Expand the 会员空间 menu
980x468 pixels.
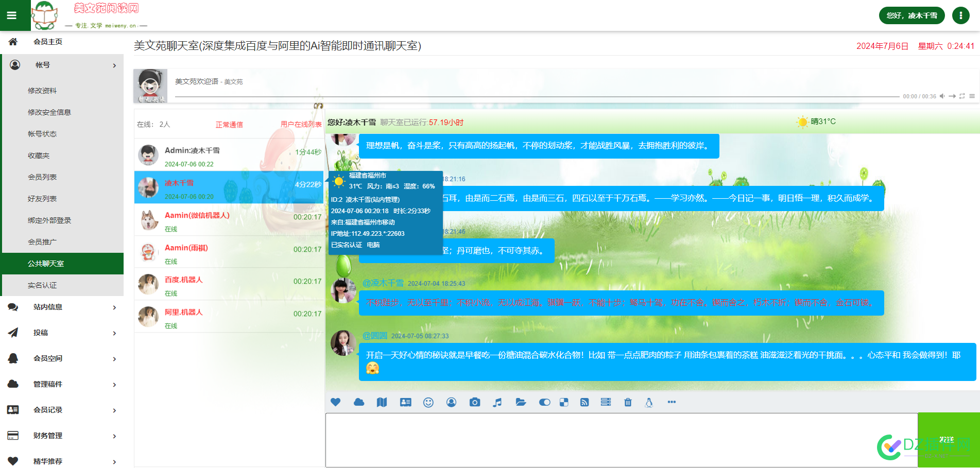62,358
